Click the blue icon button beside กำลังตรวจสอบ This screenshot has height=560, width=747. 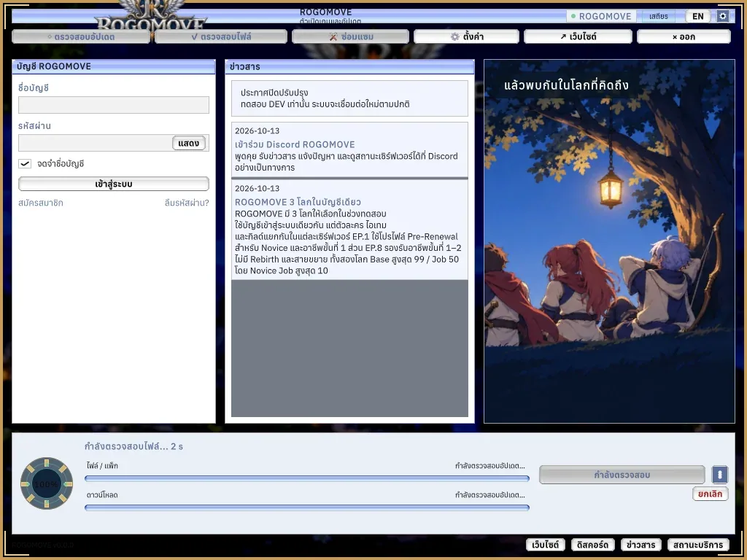[x=720, y=475]
